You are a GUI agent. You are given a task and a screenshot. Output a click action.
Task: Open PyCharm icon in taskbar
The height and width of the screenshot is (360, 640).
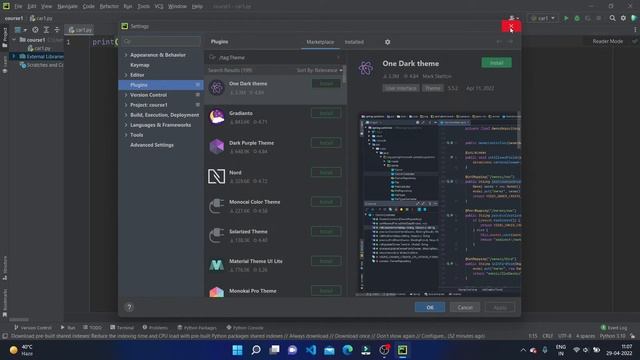coord(402,350)
